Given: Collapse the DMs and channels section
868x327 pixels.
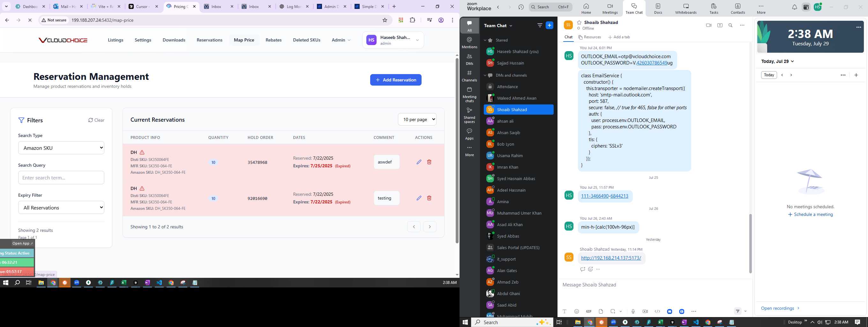Looking at the screenshot, I should click(485, 75).
